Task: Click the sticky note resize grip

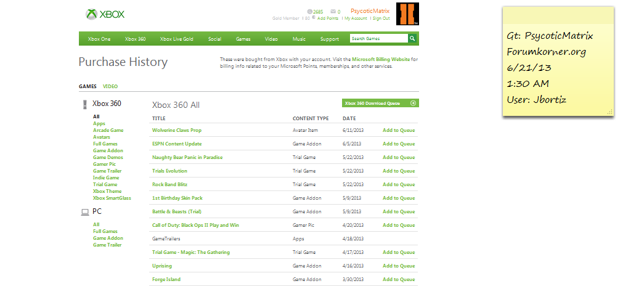Action: point(610,112)
